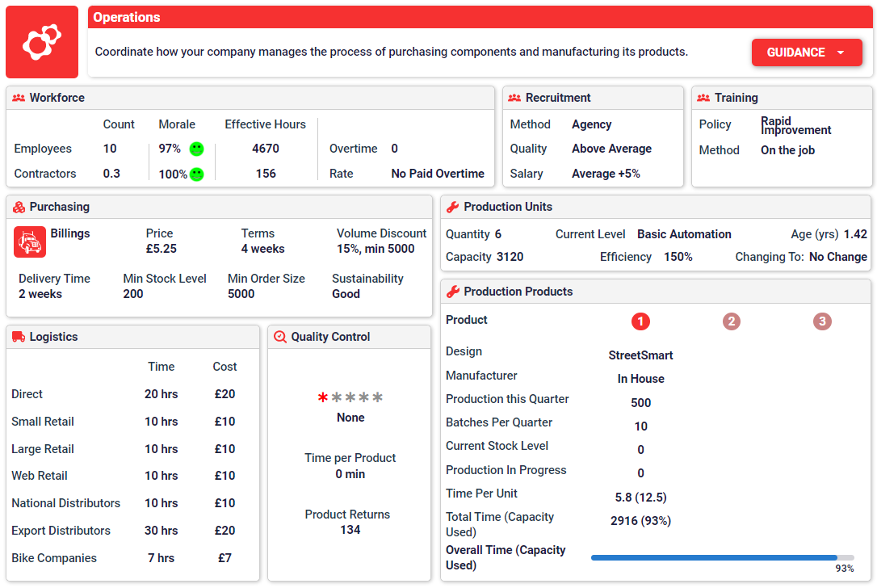Click Time per Product 0 min
The height and width of the screenshot is (588, 877).
(x=350, y=474)
